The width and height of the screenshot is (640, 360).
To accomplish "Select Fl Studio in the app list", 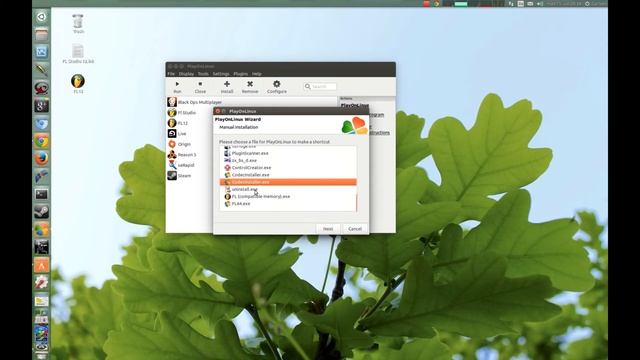I will [187, 112].
